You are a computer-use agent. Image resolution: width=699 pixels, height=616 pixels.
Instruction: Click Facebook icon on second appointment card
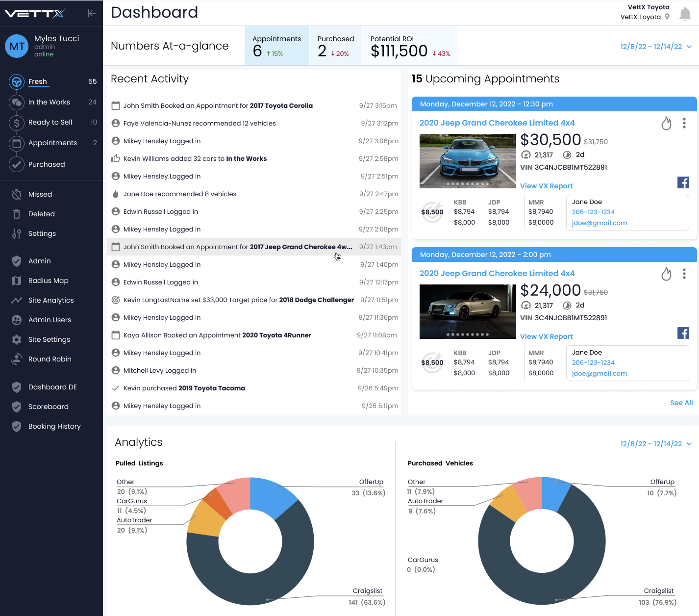point(683,333)
